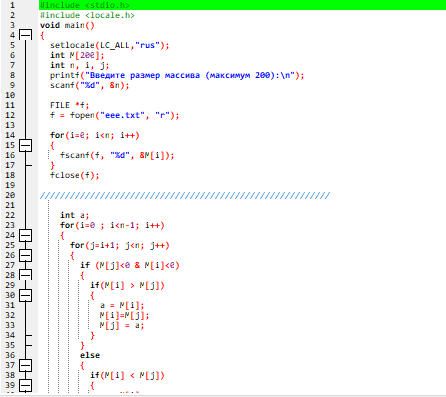This screenshot has height=397, width=446.
Task: Collapse the outer for block at line 24
Action: click(26, 235)
